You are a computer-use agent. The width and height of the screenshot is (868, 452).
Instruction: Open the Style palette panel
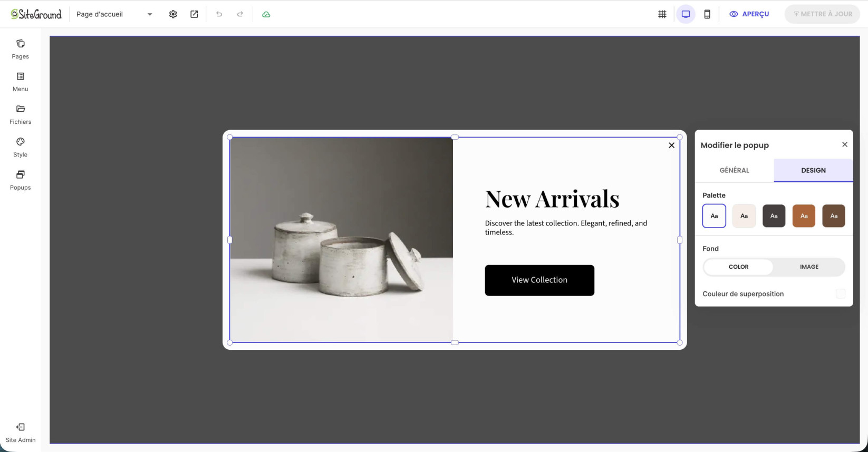(21, 148)
